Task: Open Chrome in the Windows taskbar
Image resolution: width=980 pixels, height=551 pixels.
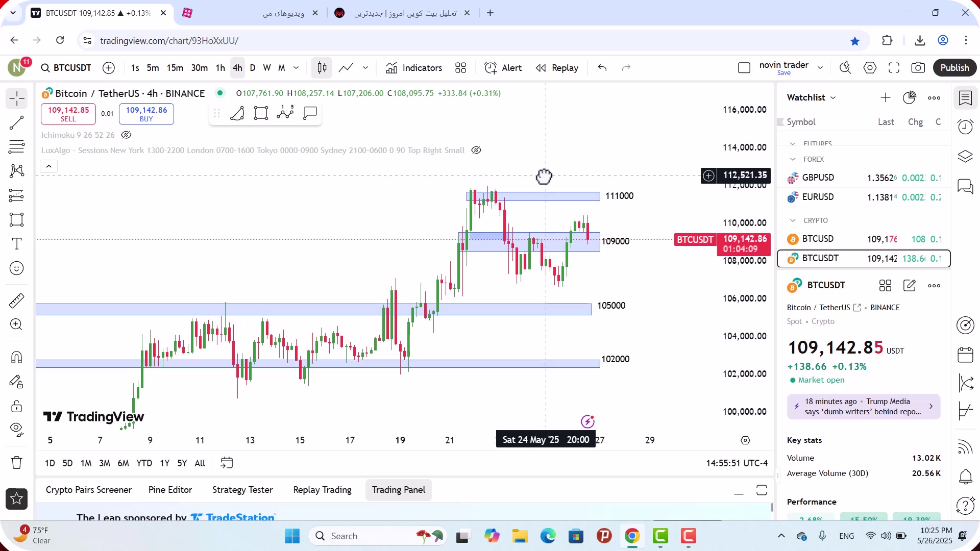Action: 632,536
